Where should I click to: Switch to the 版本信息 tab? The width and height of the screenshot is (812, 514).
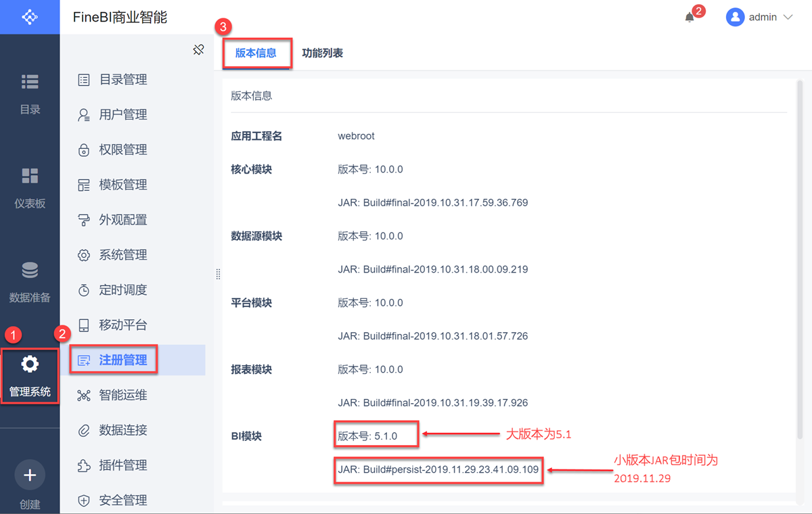tap(256, 53)
